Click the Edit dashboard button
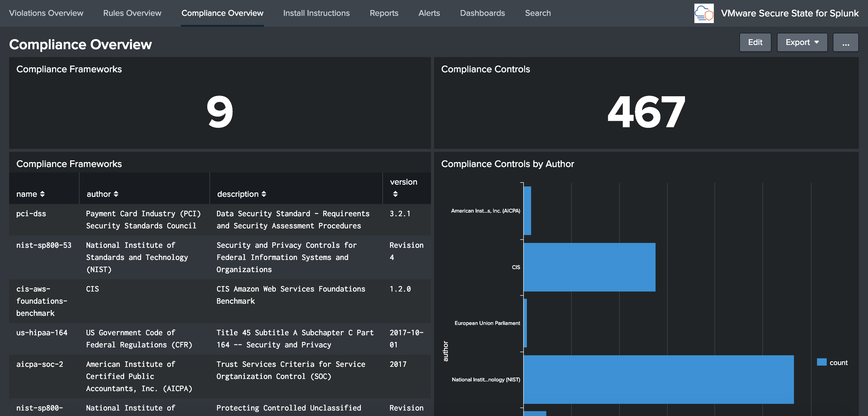The width and height of the screenshot is (868, 416). 755,43
